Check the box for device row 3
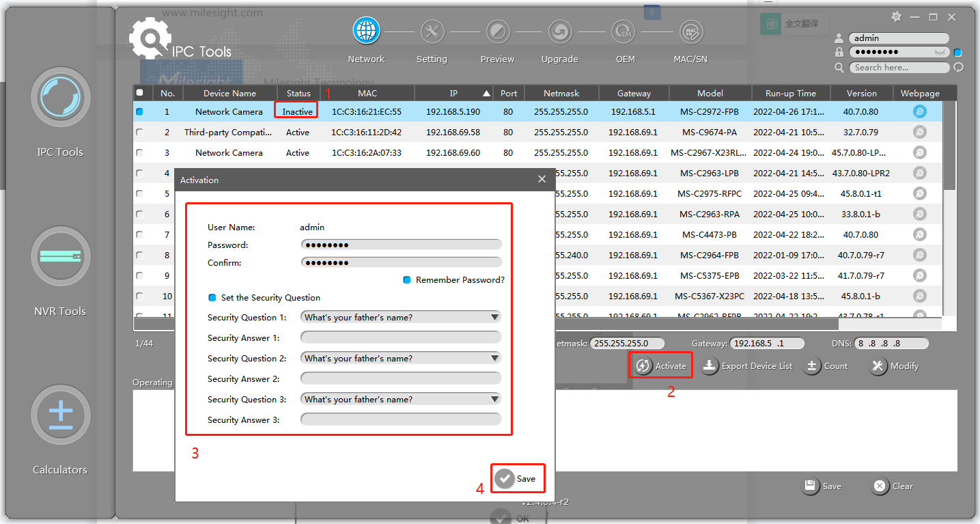Viewport: 980px width, 524px height. [140, 153]
